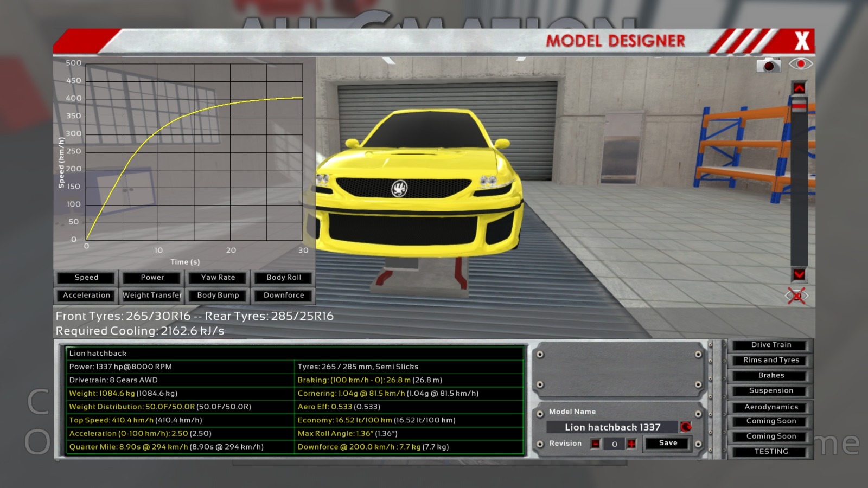
Task: Decrease revision with the minus button
Action: (x=596, y=444)
